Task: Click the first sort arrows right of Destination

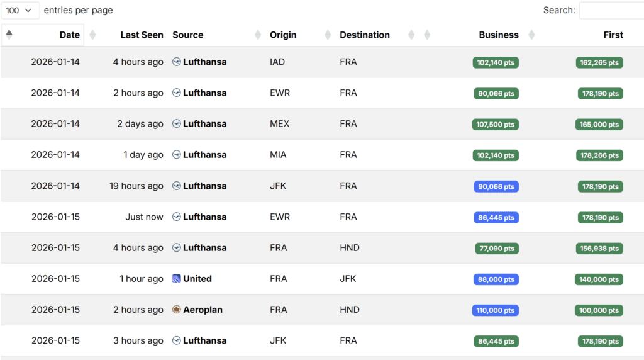Action: click(411, 35)
